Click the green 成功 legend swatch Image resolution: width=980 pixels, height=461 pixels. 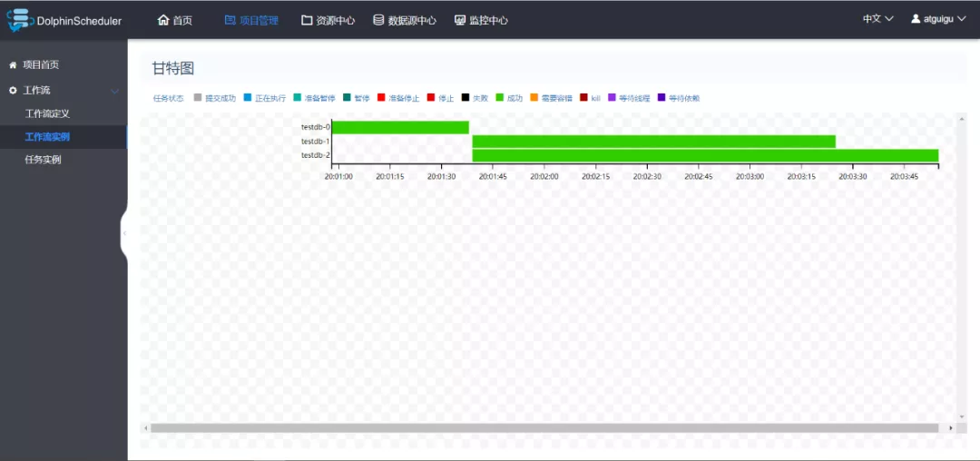click(500, 98)
